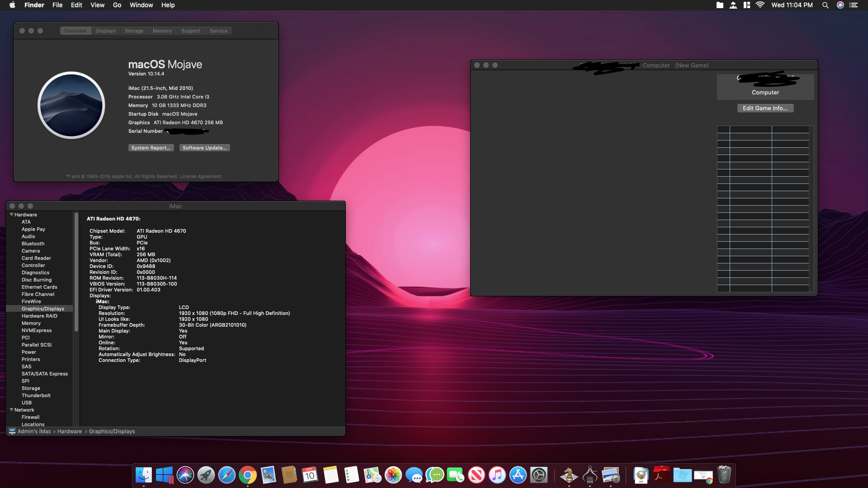Screen dimensions: 868x488
Task: Open FaceTime from the dock
Action: (456, 475)
